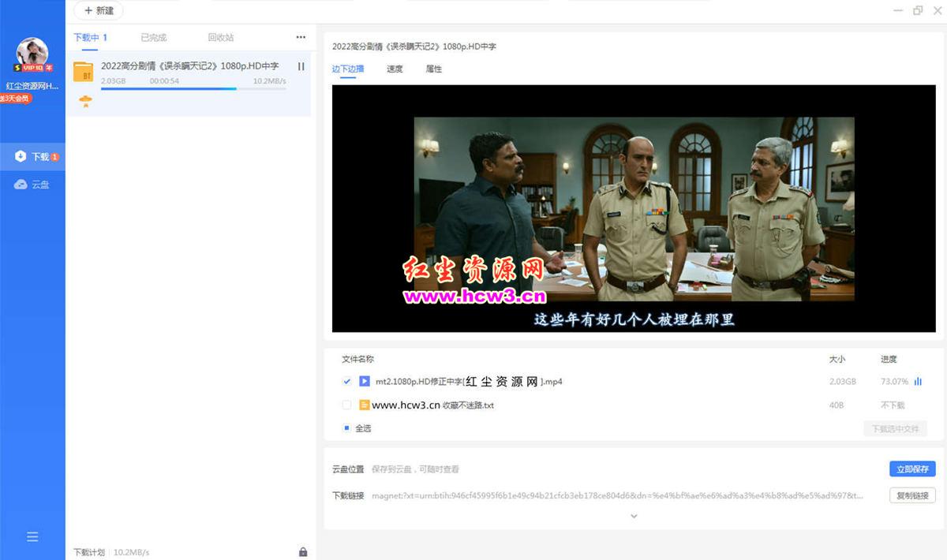Restore the window size
The width and height of the screenshot is (947, 560).
918,10
